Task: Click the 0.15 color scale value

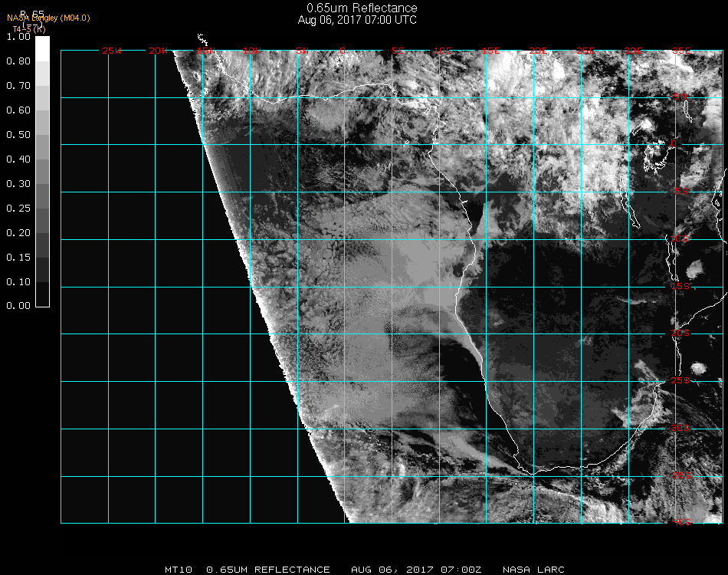Action: click(x=18, y=258)
